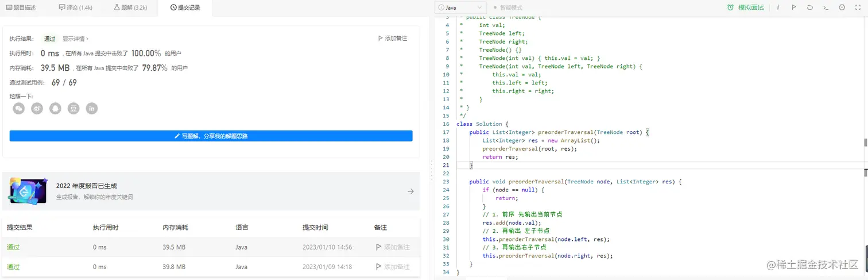
Task: Click 写题解 share solution button
Action: point(211,136)
